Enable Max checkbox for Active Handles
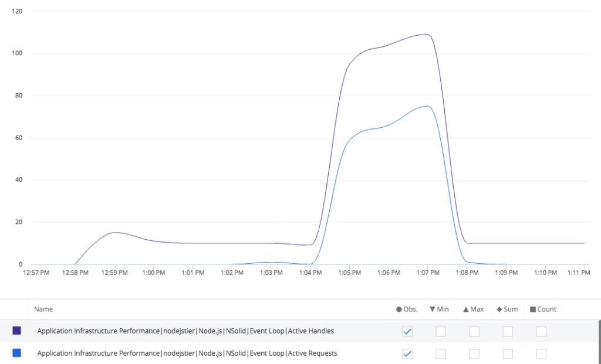The image size is (601, 364). pos(474,332)
